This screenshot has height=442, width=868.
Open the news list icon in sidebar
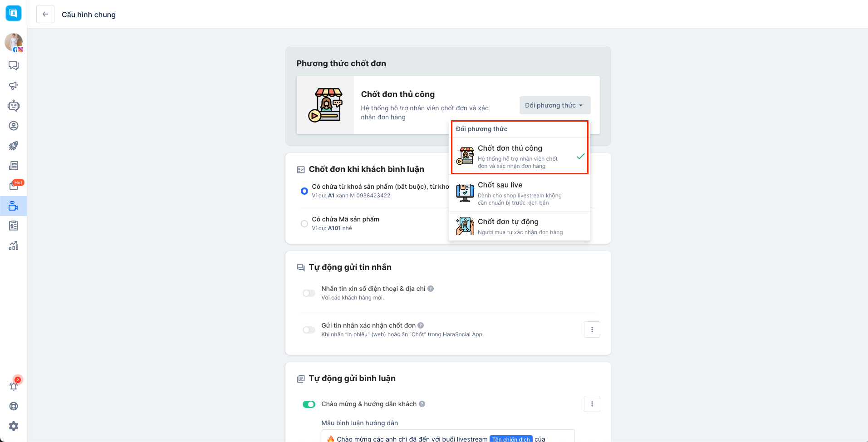point(14,166)
